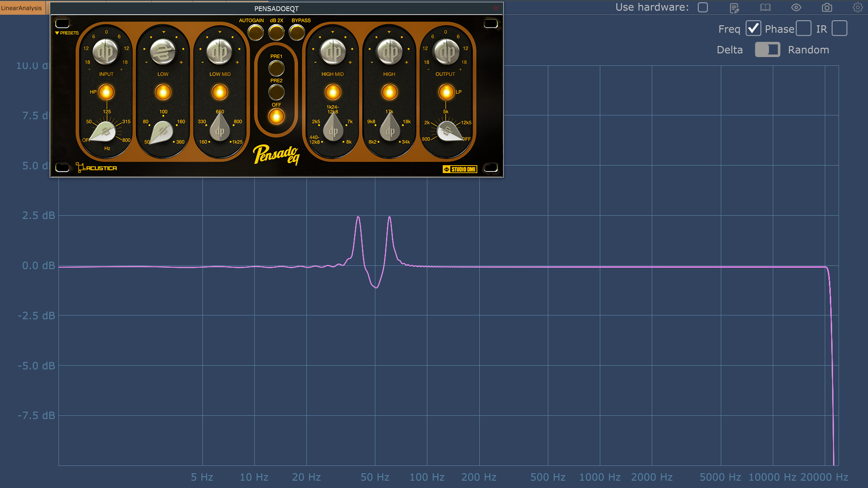The width and height of the screenshot is (868, 488).
Task: Toggle the HIGH band on/off light
Action: click(x=389, y=92)
